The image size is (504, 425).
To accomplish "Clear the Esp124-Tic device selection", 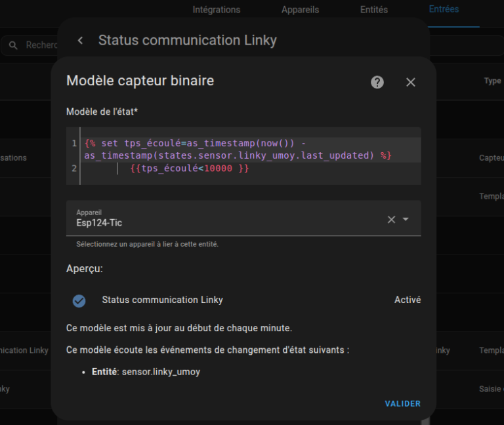I will [391, 220].
